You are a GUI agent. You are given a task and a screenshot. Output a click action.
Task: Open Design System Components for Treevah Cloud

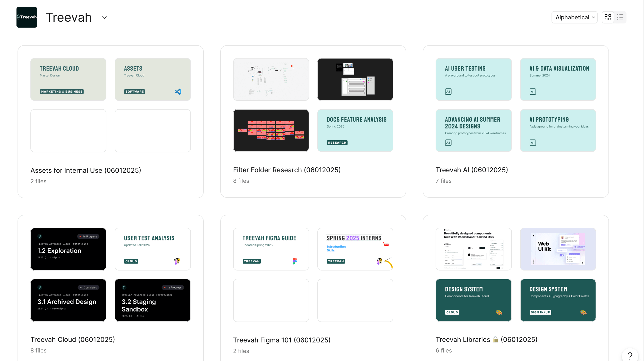pos(473,300)
